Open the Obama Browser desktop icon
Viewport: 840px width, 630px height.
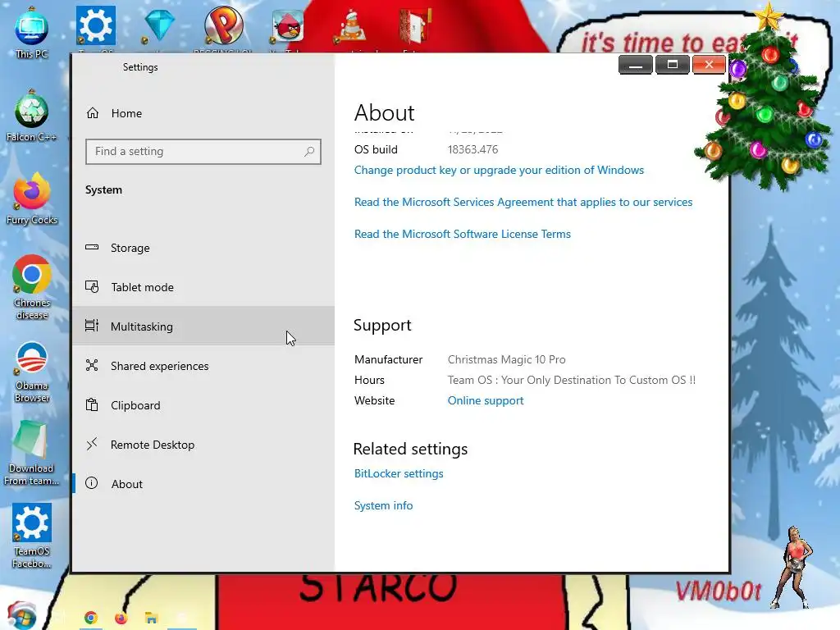(32, 371)
